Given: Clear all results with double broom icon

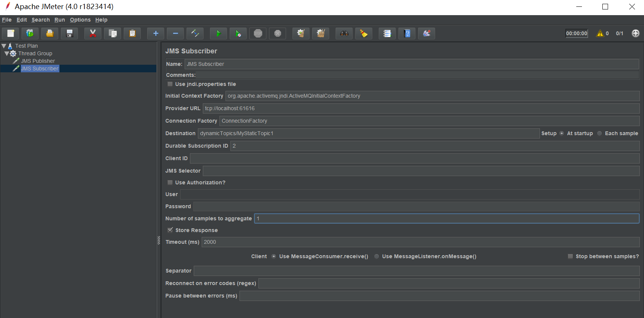Looking at the screenshot, I should (320, 33).
